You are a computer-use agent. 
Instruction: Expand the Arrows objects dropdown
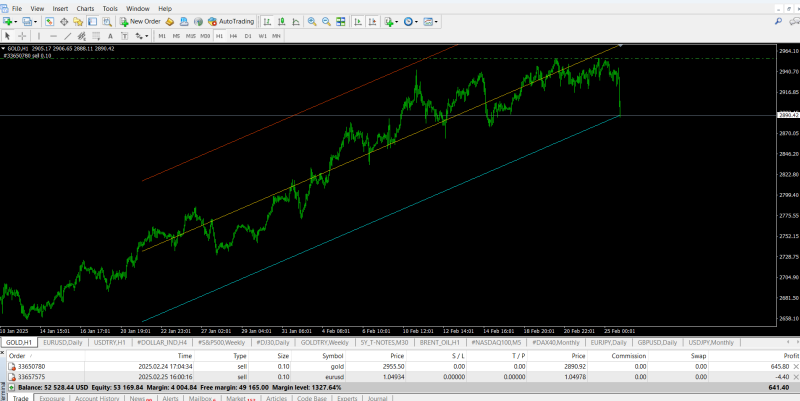[146, 36]
